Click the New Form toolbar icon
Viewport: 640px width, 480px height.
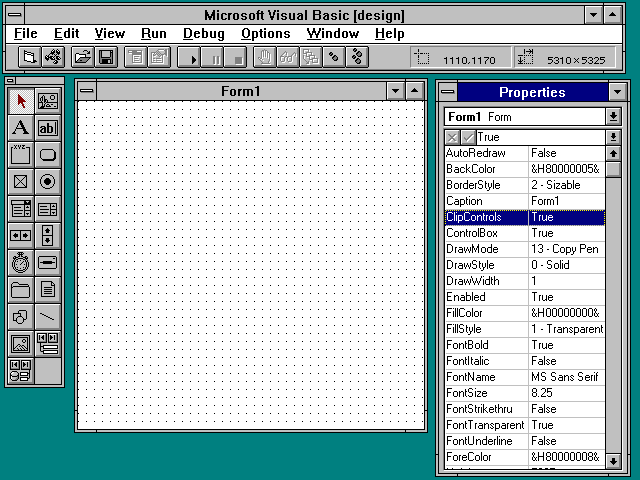[x=30, y=57]
